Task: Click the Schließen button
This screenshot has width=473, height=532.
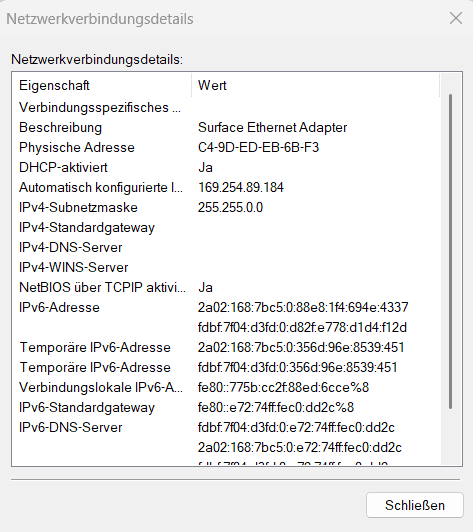Action: tap(415, 505)
